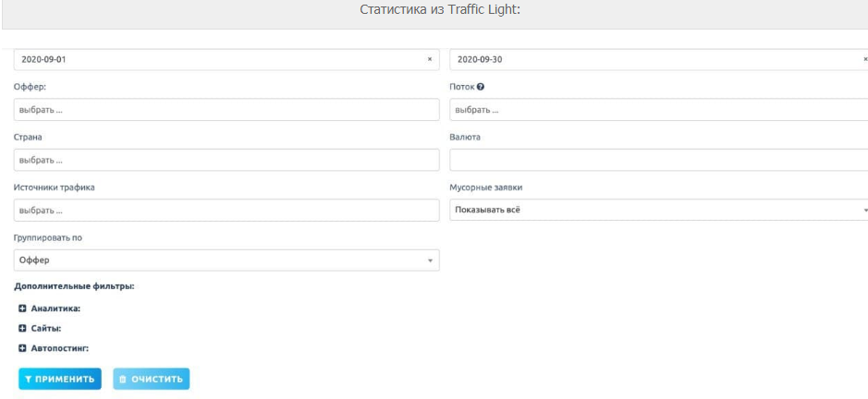
Task: Expand the Сайты filter section label
Action: click(48, 328)
